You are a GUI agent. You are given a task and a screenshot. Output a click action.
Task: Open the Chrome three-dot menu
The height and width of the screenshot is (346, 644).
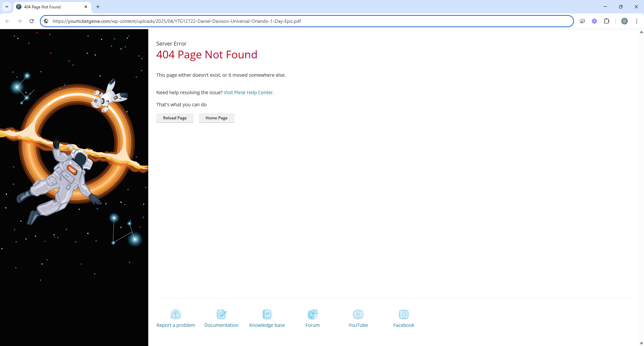click(x=637, y=21)
